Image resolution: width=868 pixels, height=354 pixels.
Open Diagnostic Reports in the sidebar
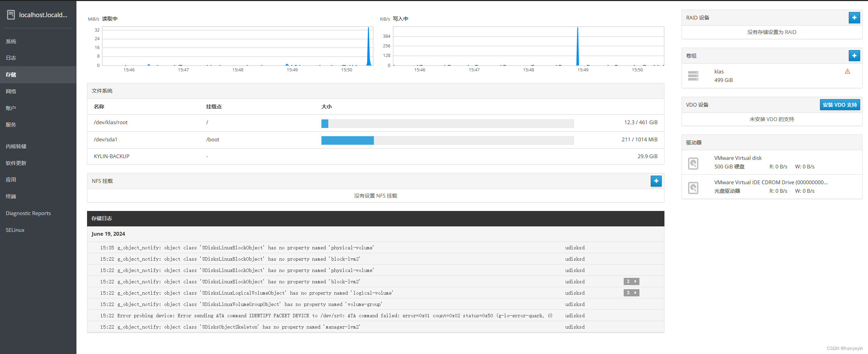pos(38,213)
